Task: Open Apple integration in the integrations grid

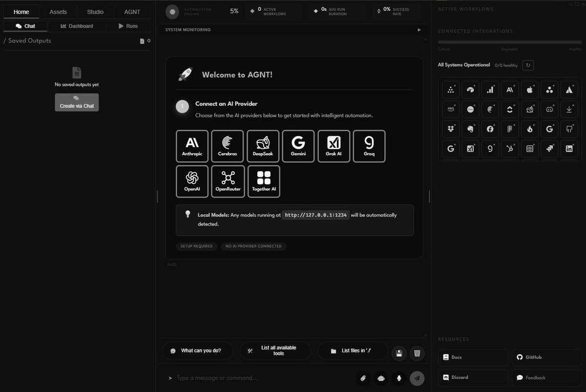Action: pos(529,90)
